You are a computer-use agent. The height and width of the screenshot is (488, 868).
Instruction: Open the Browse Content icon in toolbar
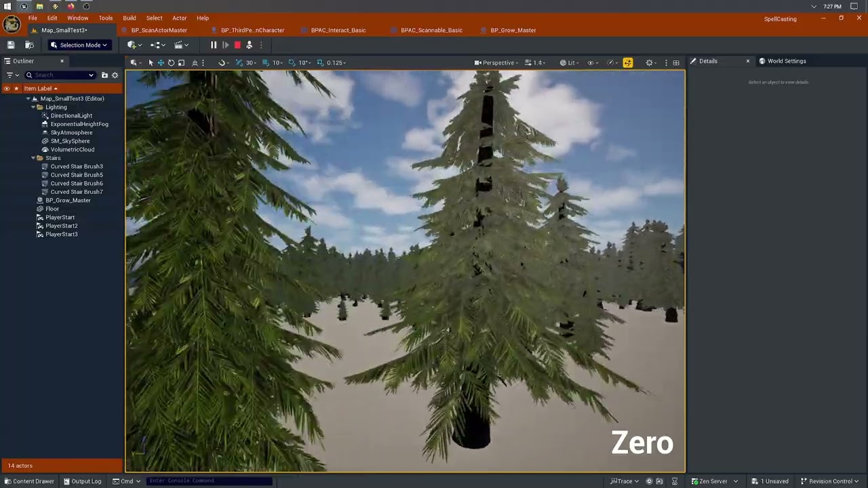tap(29, 45)
